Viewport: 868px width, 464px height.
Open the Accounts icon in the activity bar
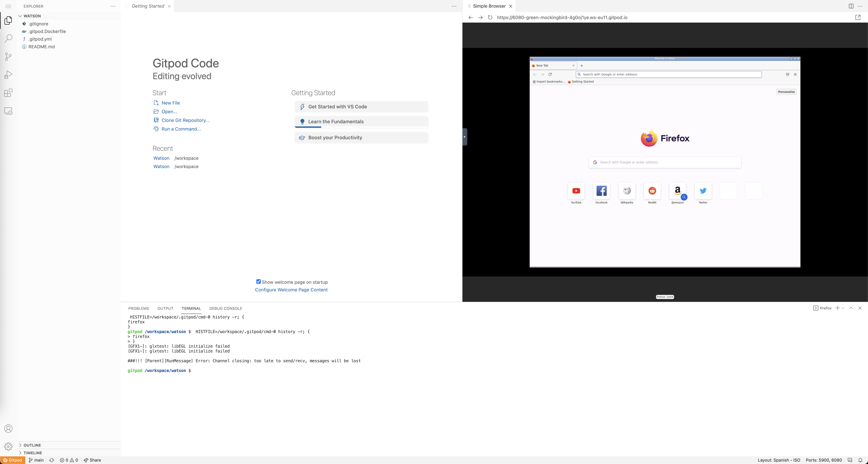[8, 429]
